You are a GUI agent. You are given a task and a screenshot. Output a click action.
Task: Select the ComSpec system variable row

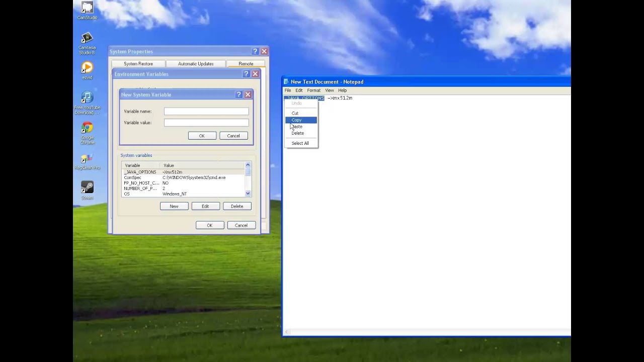pyautogui.click(x=183, y=177)
